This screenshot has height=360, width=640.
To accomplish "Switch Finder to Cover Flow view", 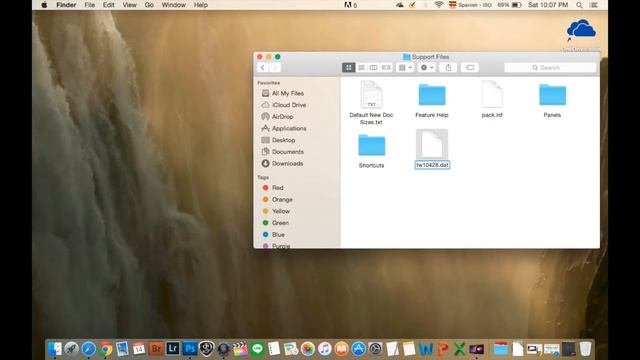I will pos(386,67).
